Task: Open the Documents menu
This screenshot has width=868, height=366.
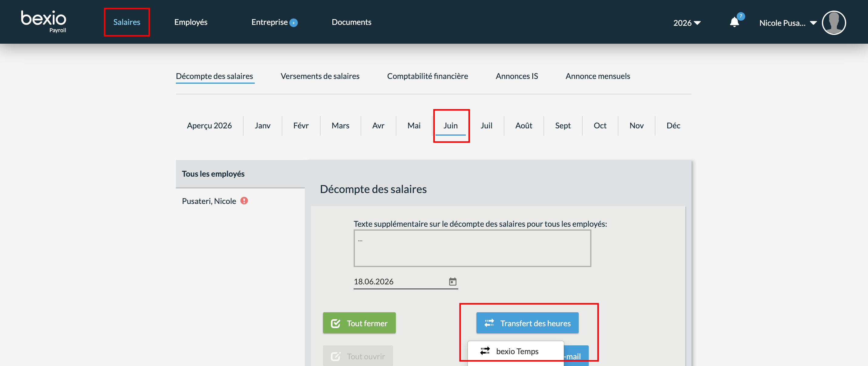Action: point(352,22)
